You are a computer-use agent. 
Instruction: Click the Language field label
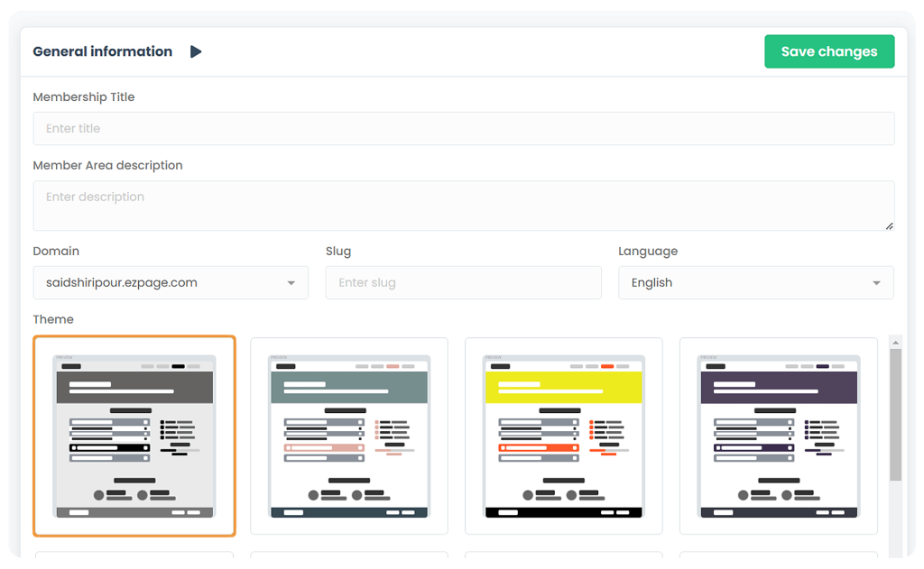tap(647, 252)
